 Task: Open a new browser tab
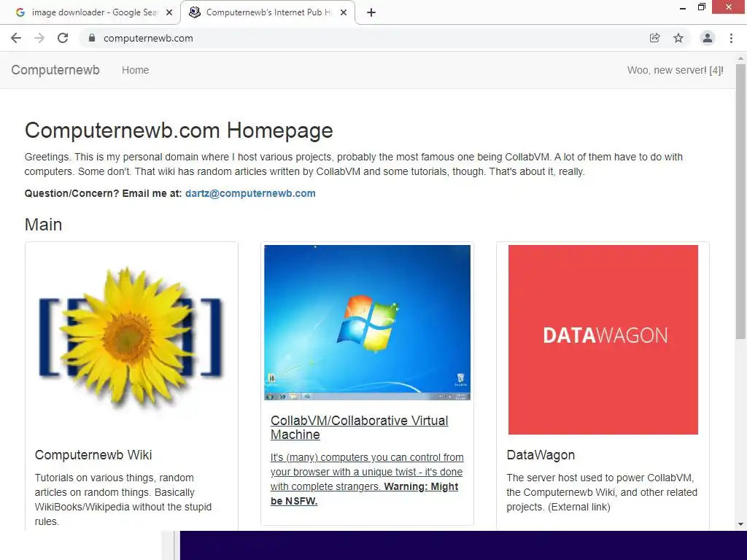click(x=371, y=12)
